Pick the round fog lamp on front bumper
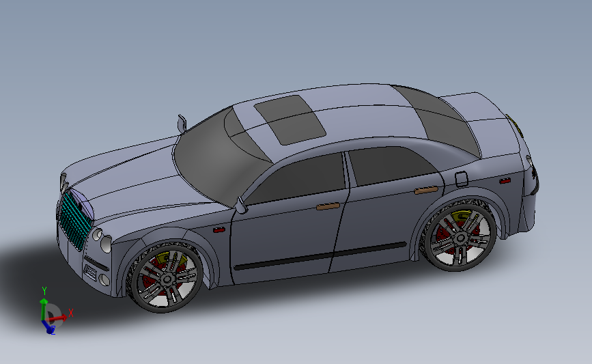 coord(104,280)
